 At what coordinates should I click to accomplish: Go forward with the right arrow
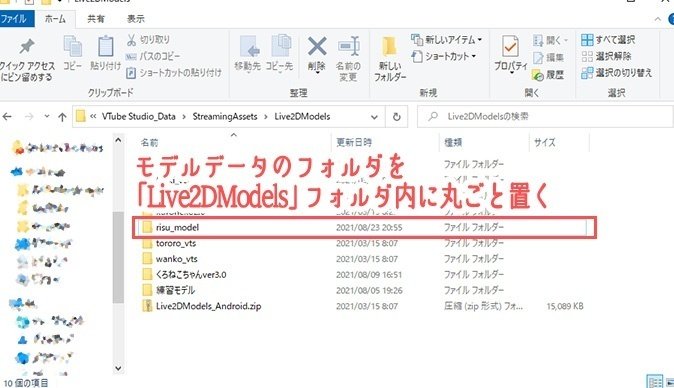coord(29,116)
